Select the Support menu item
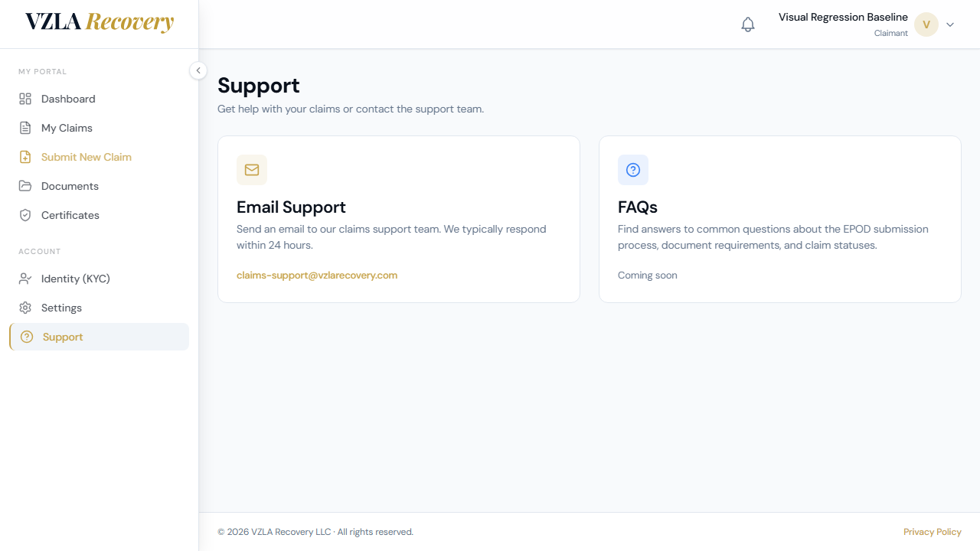980x551 pixels. (x=100, y=337)
